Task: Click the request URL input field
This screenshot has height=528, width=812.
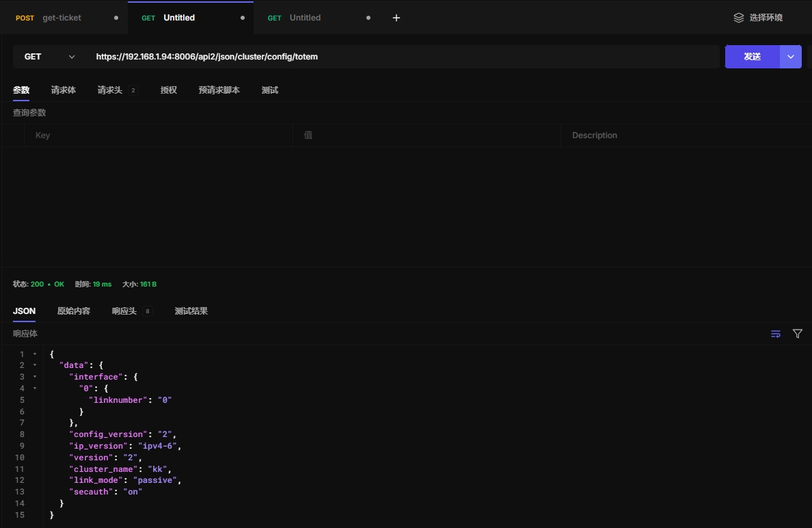Action: click(x=403, y=57)
